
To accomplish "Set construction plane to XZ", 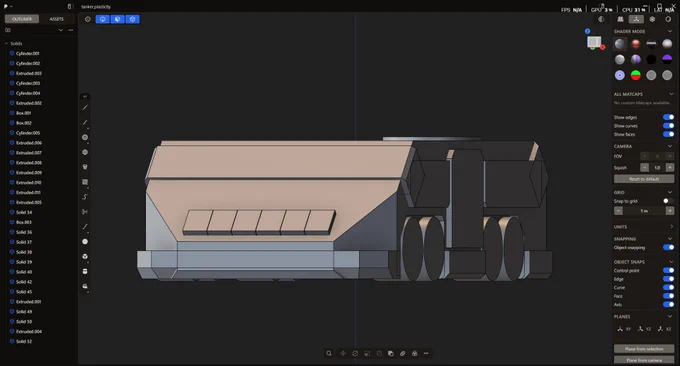I will click(664, 329).
